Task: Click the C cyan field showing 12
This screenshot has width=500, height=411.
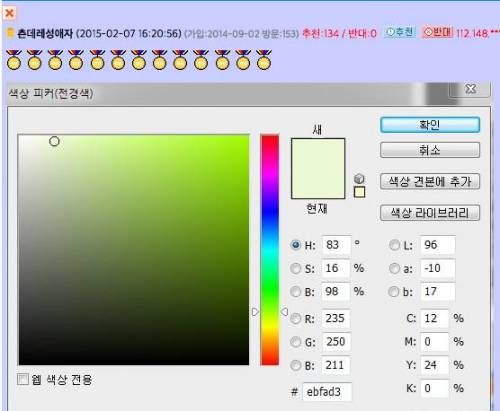Action: (434, 318)
